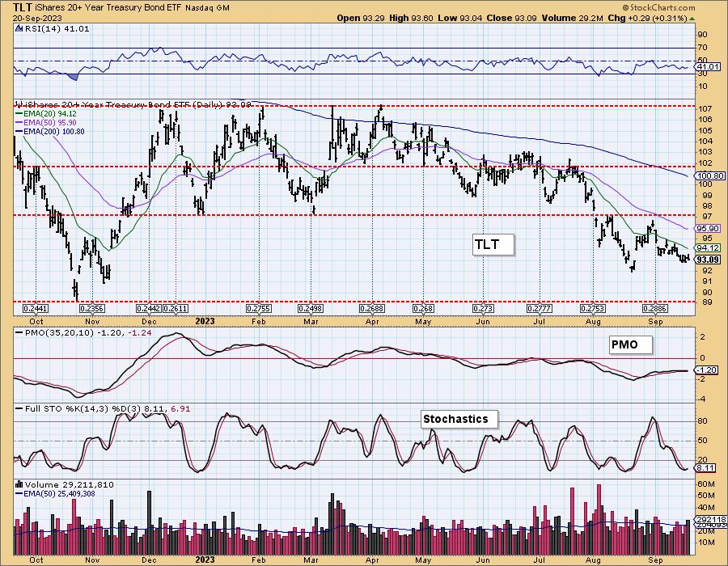
Task: Click the 107 price level on the right axis
Action: [x=705, y=109]
